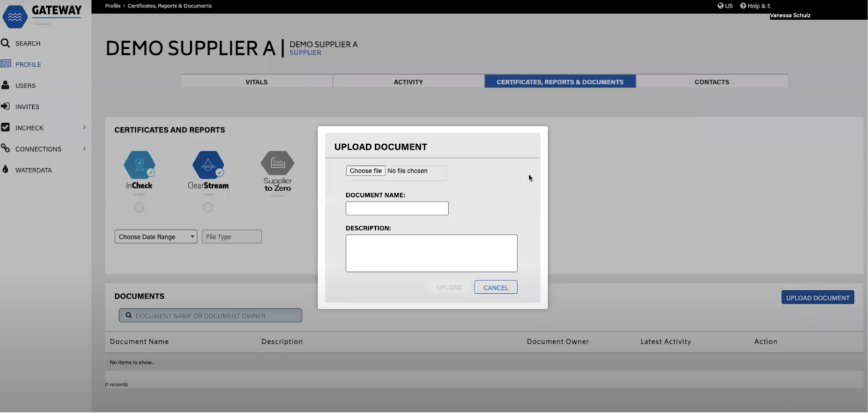This screenshot has width=868, height=413.
Task: Select the ClearStream hexagon icon
Action: click(x=208, y=165)
